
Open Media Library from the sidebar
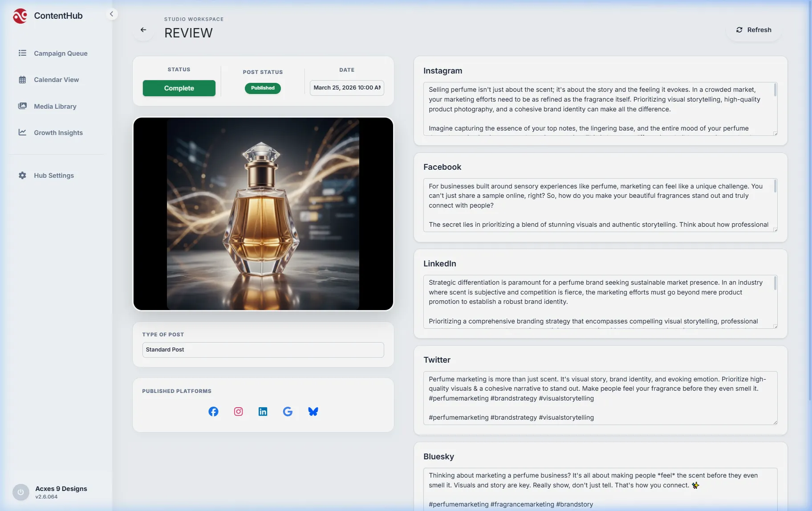[x=55, y=106]
